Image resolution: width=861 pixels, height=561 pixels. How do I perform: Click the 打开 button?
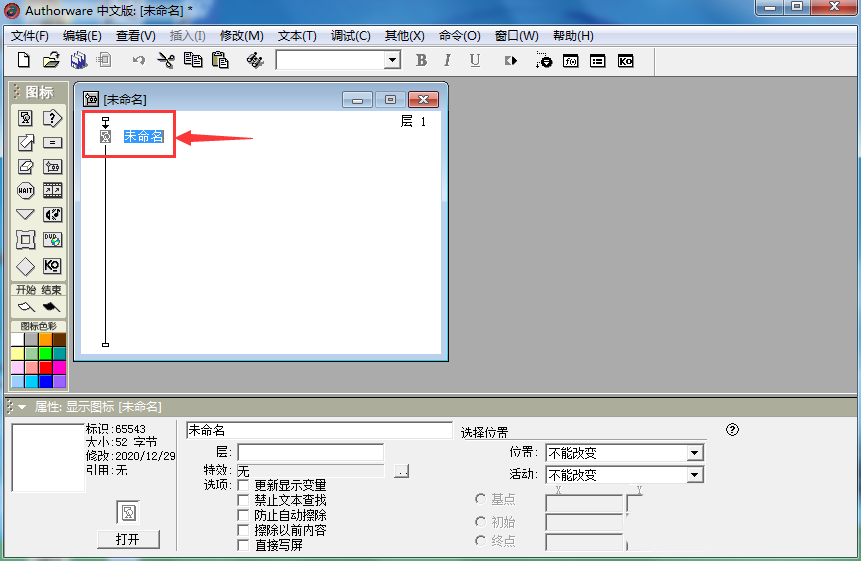[x=128, y=539]
